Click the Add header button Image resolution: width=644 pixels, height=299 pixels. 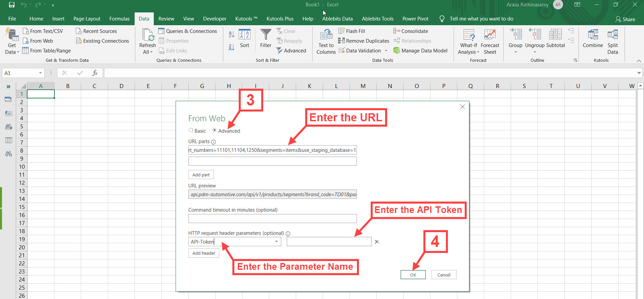(203, 253)
